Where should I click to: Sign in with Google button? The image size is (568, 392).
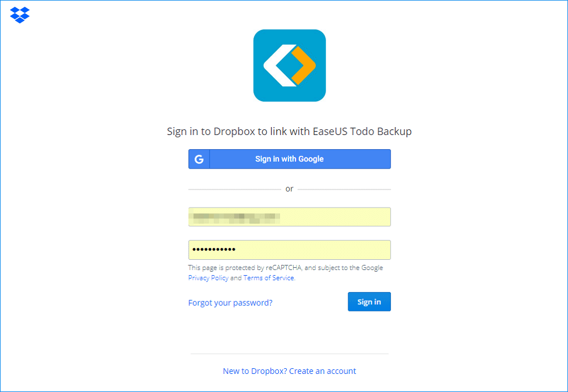[x=290, y=159]
